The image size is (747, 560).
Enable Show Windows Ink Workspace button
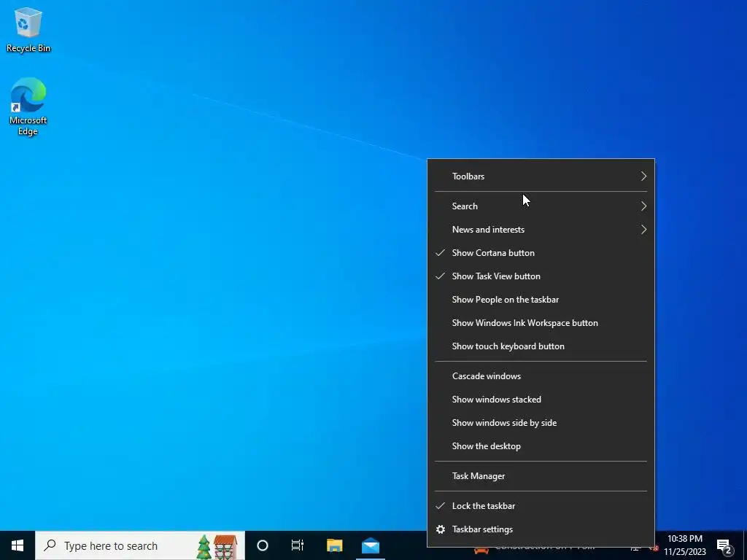pos(541,323)
